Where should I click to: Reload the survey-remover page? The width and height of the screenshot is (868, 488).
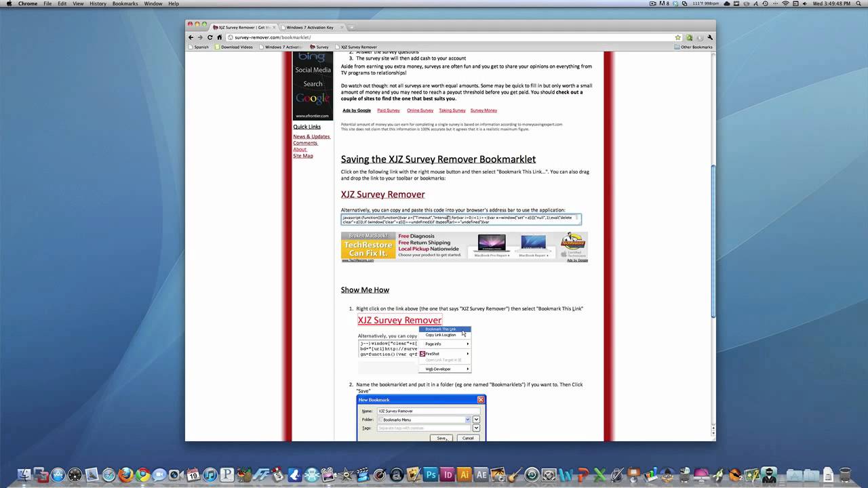coord(210,37)
